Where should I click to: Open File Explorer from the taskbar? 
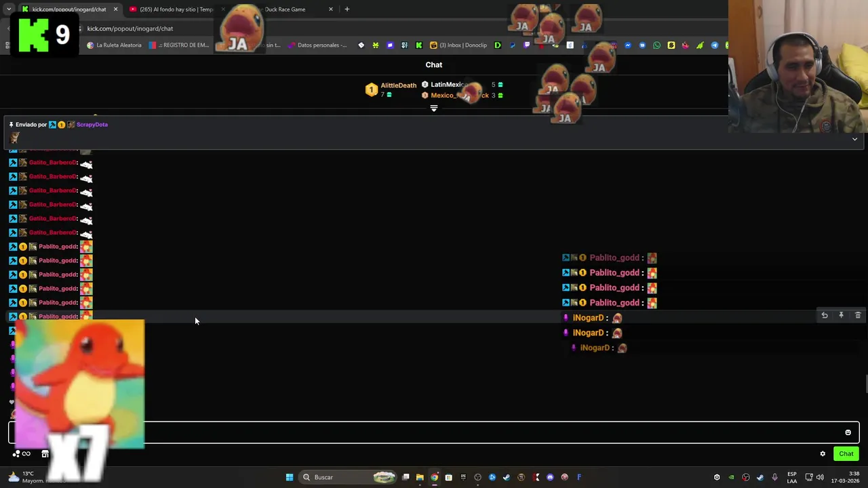[x=420, y=477]
